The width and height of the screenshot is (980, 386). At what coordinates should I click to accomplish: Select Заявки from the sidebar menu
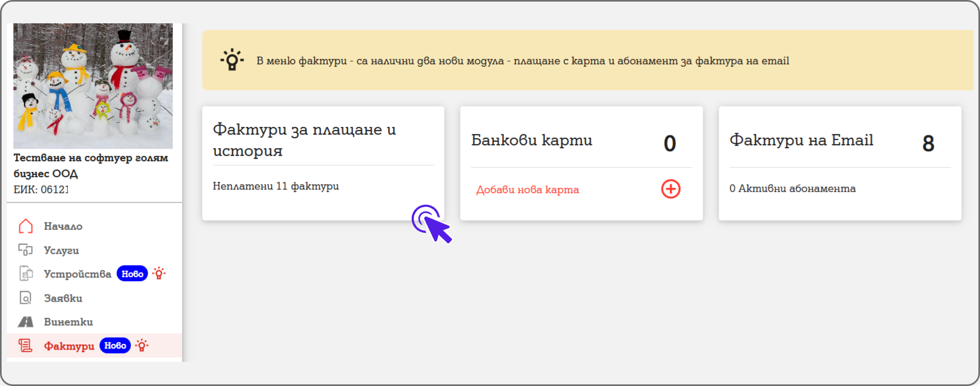(x=63, y=298)
